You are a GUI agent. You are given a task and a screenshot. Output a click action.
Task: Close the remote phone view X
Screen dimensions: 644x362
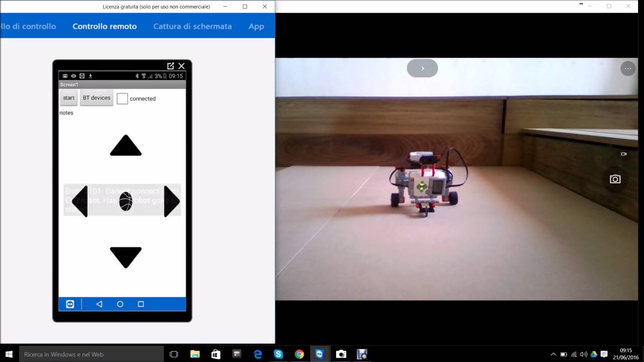coord(182,66)
